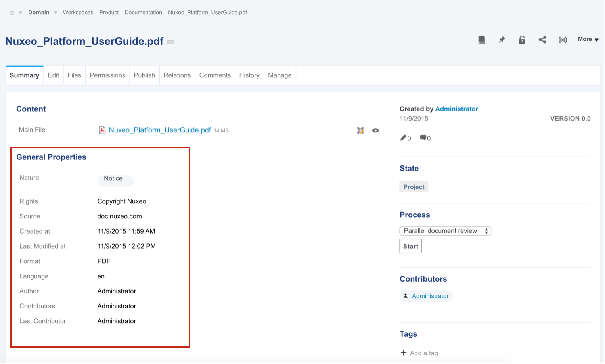Click the Add a tag field
The height and width of the screenshot is (364, 605).
coord(424,353)
